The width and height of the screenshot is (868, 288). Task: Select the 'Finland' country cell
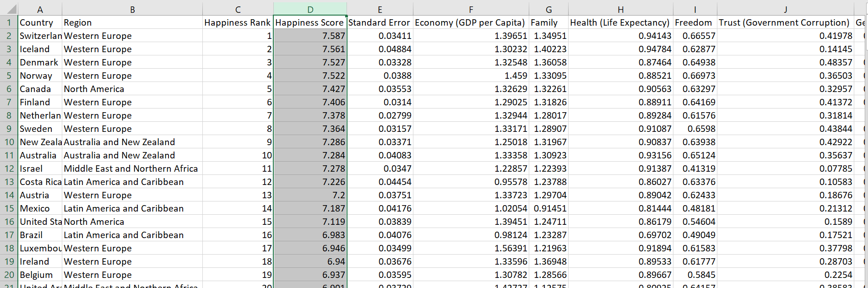tap(40, 102)
